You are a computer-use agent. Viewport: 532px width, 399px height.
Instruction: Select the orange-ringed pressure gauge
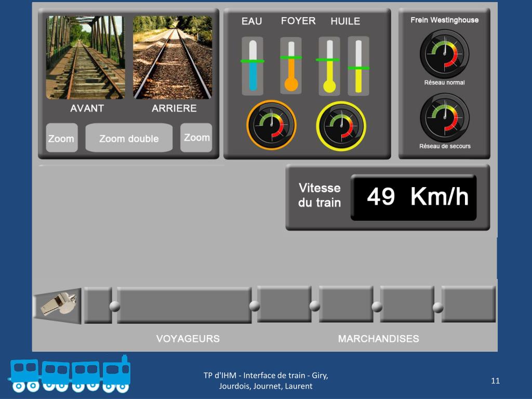point(271,125)
